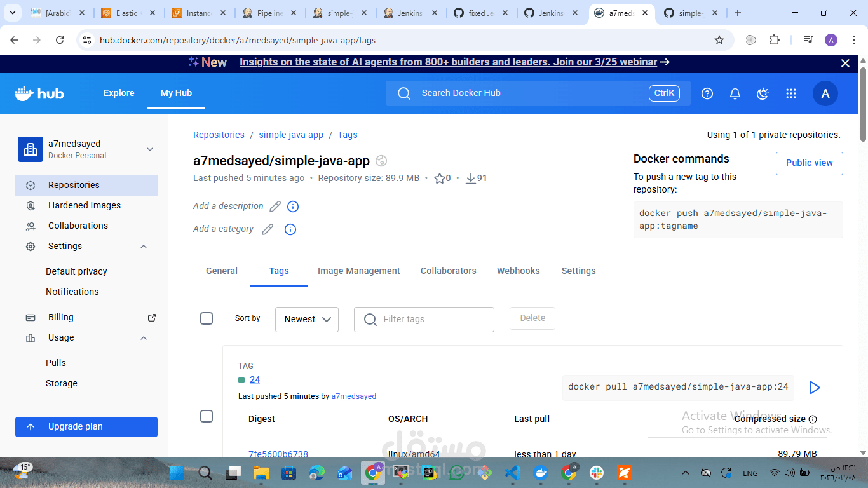The width and height of the screenshot is (868, 488).
Task: Click the pencil icon next to Add a category
Action: click(x=268, y=229)
